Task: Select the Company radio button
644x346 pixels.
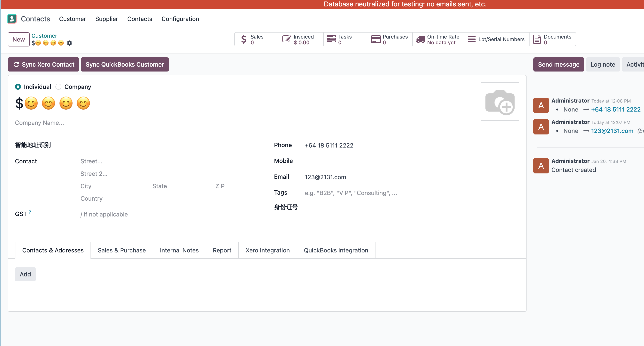Action: click(58, 87)
